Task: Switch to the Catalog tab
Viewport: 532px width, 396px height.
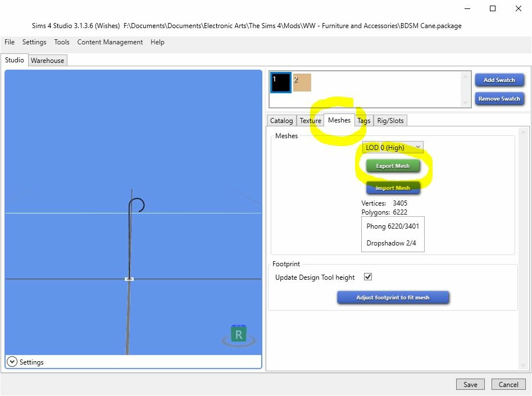Action: [x=281, y=120]
